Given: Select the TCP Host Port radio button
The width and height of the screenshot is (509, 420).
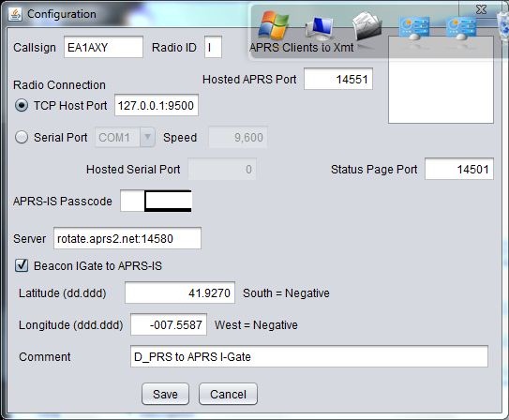Looking at the screenshot, I should pyautogui.click(x=22, y=106).
